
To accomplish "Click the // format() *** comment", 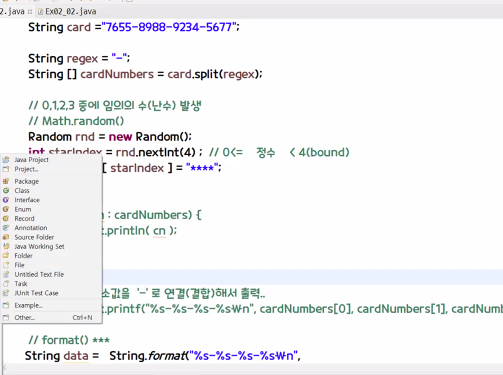I will tap(69, 340).
